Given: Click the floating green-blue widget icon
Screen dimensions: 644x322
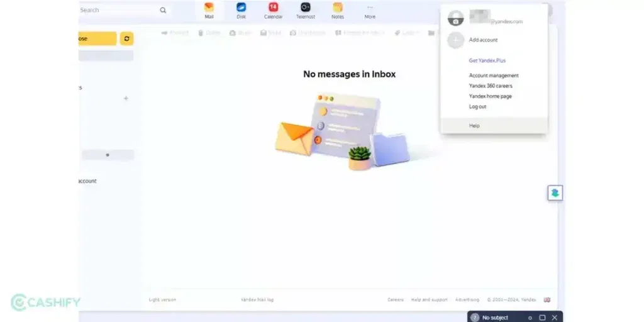Looking at the screenshot, I should tap(555, 193).
